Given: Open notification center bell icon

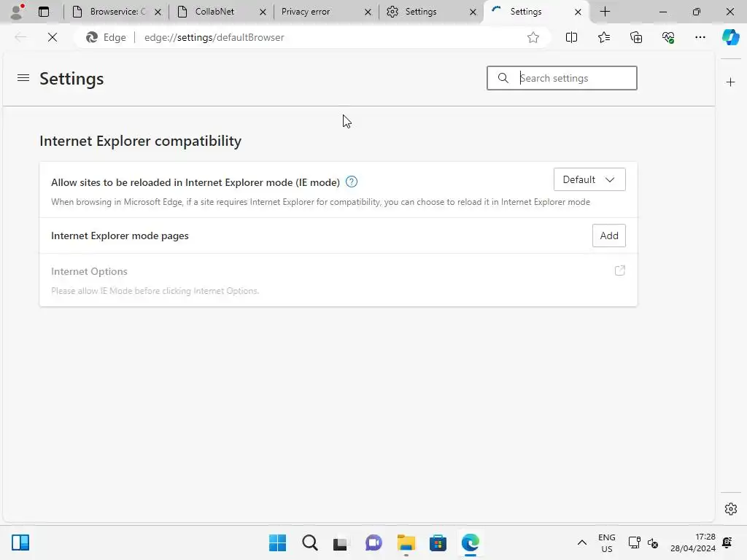Looking at the screenshot, I should tap(727, 542).
